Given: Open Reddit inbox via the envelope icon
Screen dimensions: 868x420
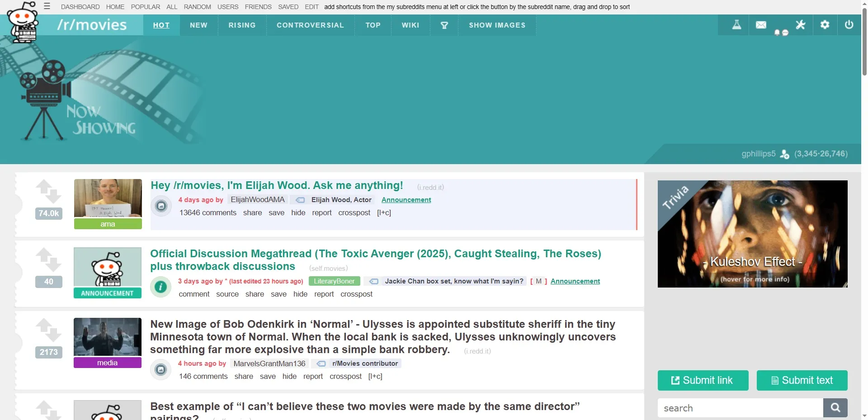Looking at the screenshot, I should coord(761,24).
